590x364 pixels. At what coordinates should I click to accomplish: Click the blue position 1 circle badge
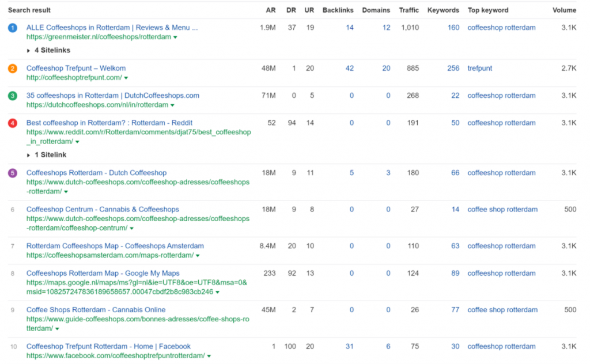13,28
